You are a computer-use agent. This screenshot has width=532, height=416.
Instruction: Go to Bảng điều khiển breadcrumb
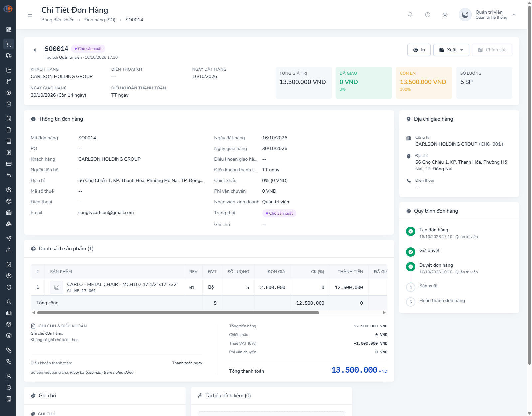coord(58,20)
